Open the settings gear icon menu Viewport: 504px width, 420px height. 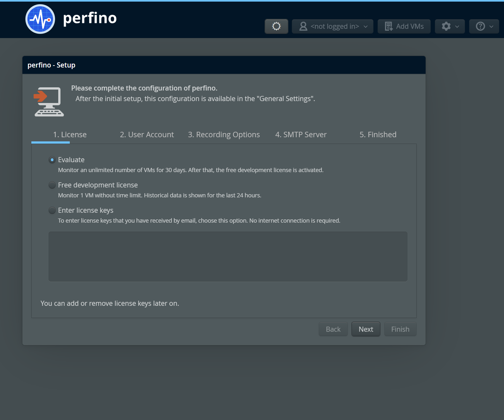coord(446,26)
